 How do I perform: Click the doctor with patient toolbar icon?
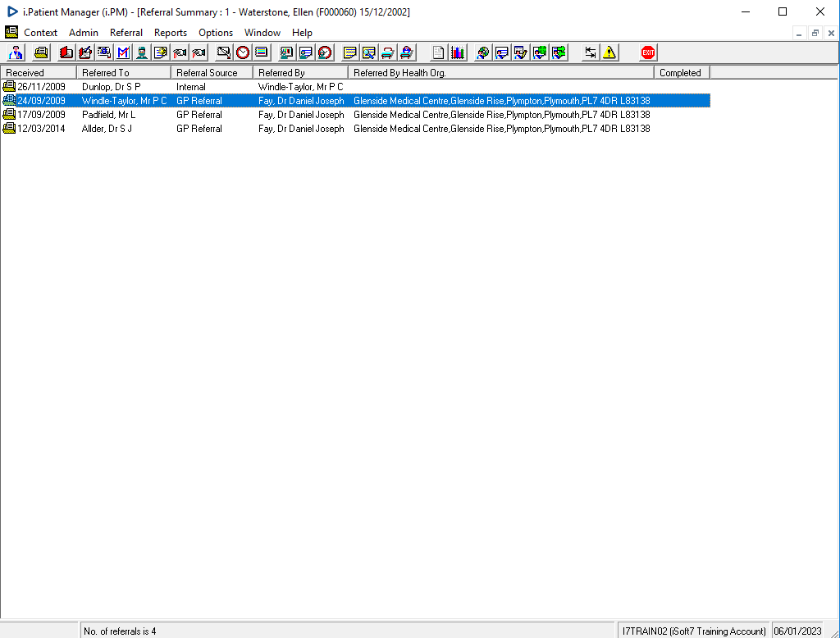click(16, 52)
